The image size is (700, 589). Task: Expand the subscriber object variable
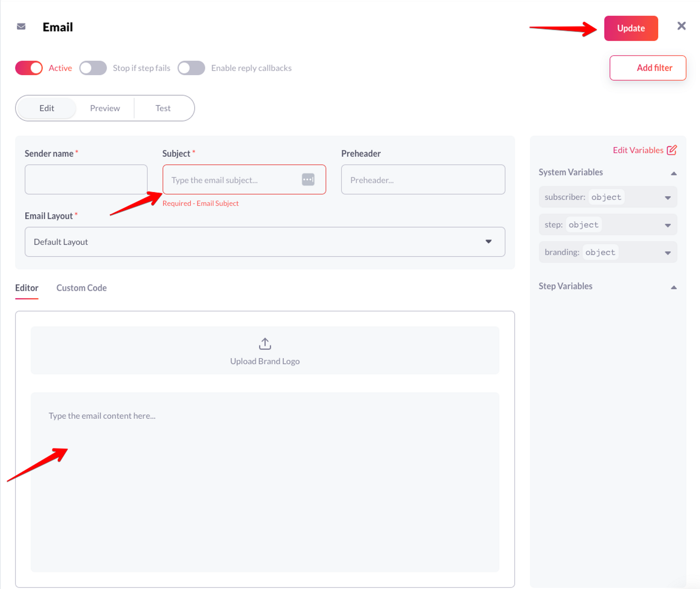click(x=667, y=198)
